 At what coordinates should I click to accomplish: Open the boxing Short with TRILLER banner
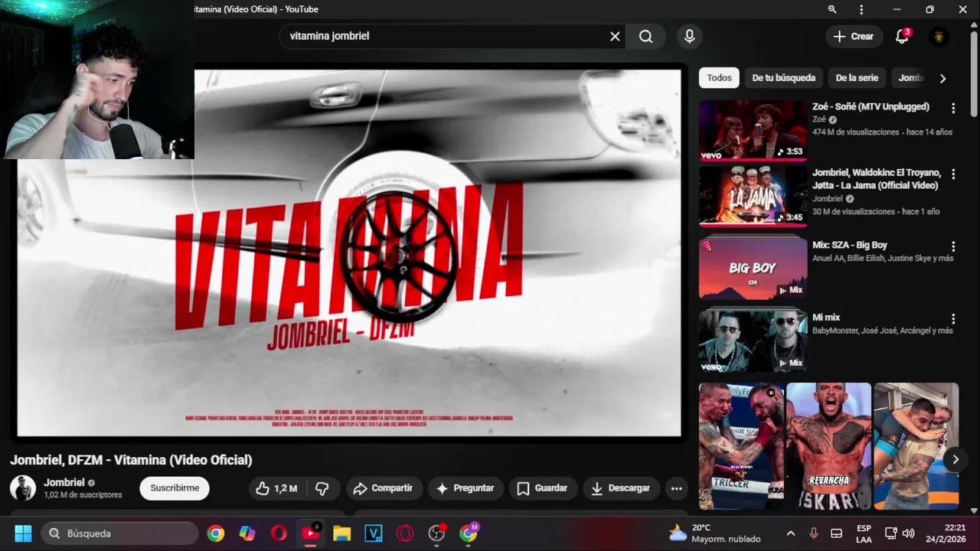pyautogui.click(x=740, y=446)
